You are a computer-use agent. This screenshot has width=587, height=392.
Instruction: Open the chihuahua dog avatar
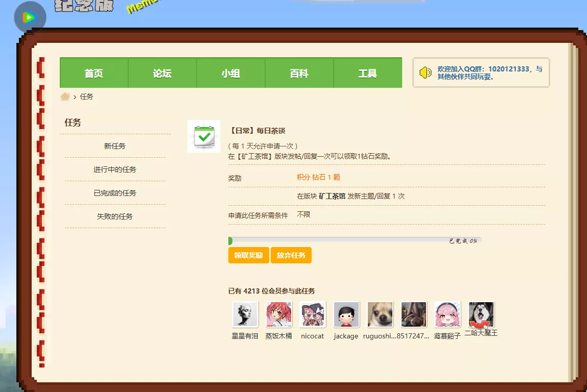(380, 314)
